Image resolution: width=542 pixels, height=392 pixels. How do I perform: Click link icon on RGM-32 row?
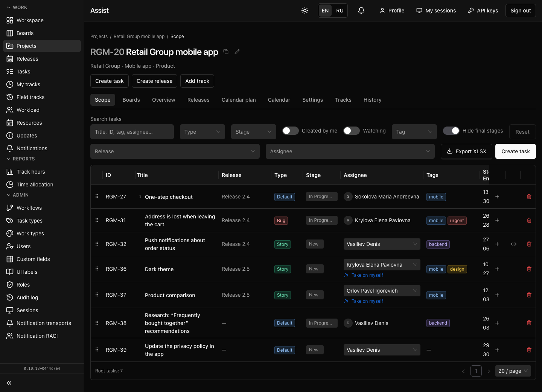click(x=514, y=244)
